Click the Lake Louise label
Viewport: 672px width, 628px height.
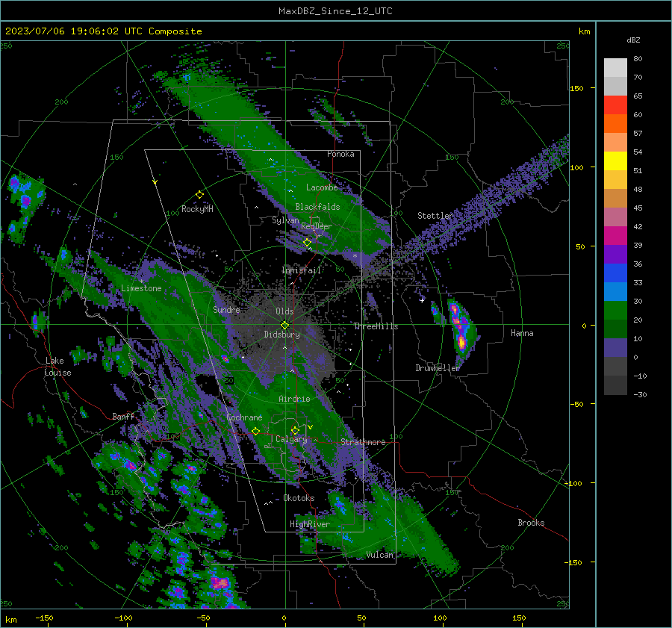coord(57,367)
